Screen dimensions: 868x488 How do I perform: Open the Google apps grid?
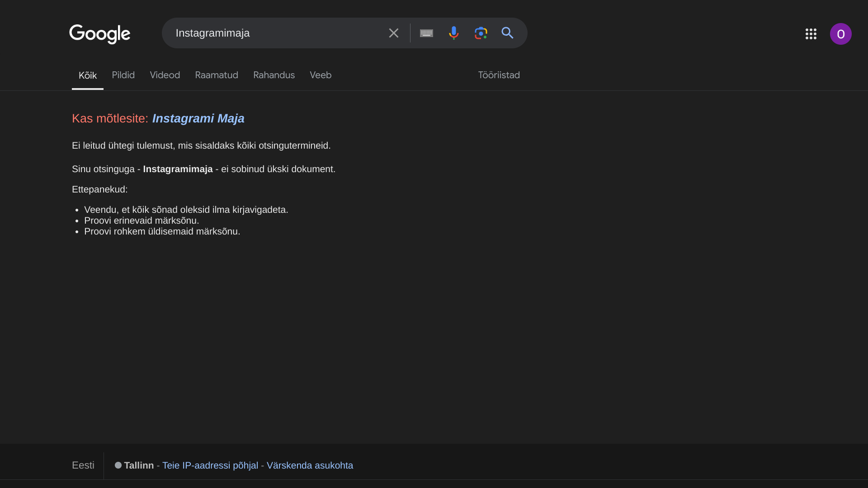pyautogui.click(x=811, y=34)
